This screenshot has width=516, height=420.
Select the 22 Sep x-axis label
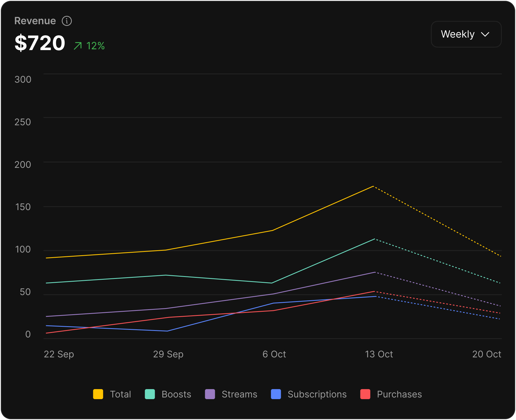[59, 354]
